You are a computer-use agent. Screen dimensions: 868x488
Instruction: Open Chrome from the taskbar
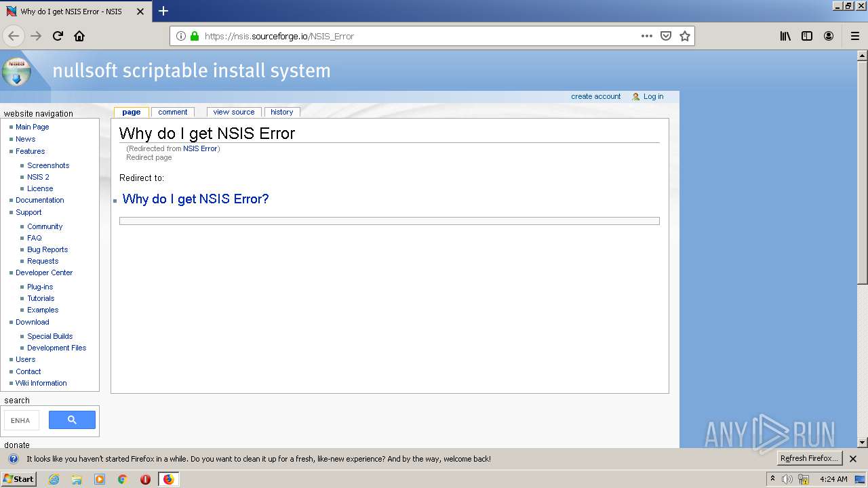pos(123,479)
